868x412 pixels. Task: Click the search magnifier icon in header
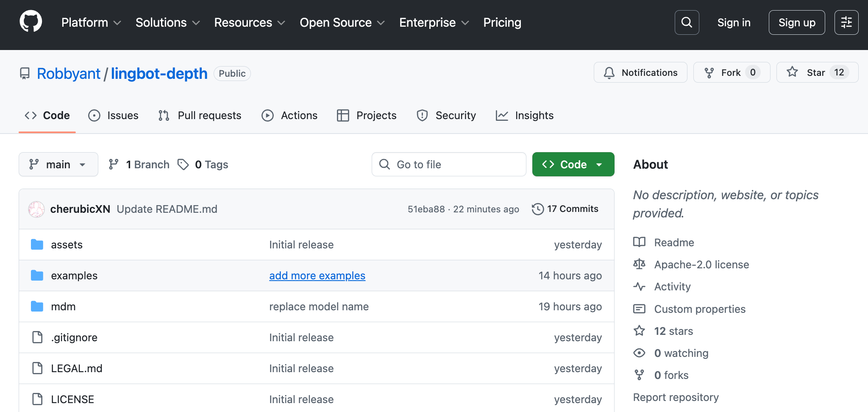click(x=687, y=22)
